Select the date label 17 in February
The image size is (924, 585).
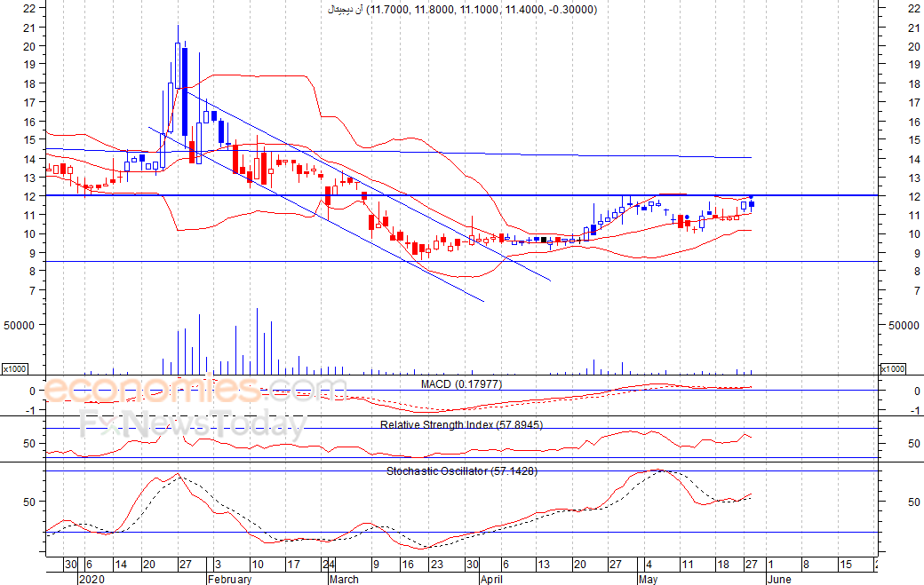tap(293, 565)
